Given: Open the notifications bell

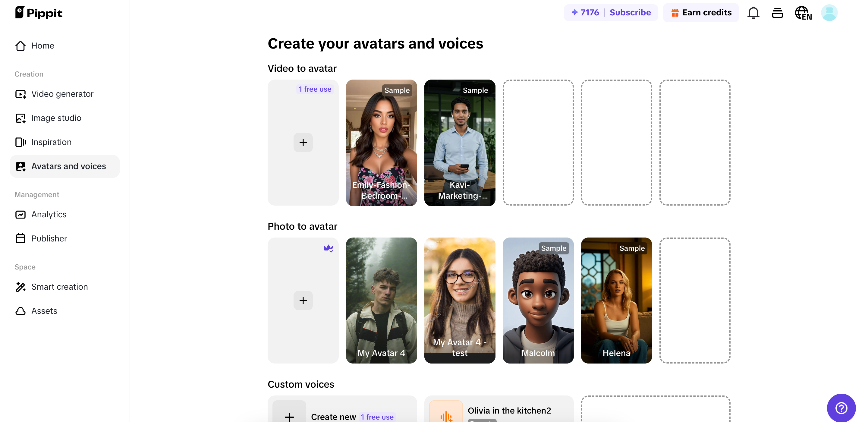Looking at the screenshot, I should [x=753, y=12].
